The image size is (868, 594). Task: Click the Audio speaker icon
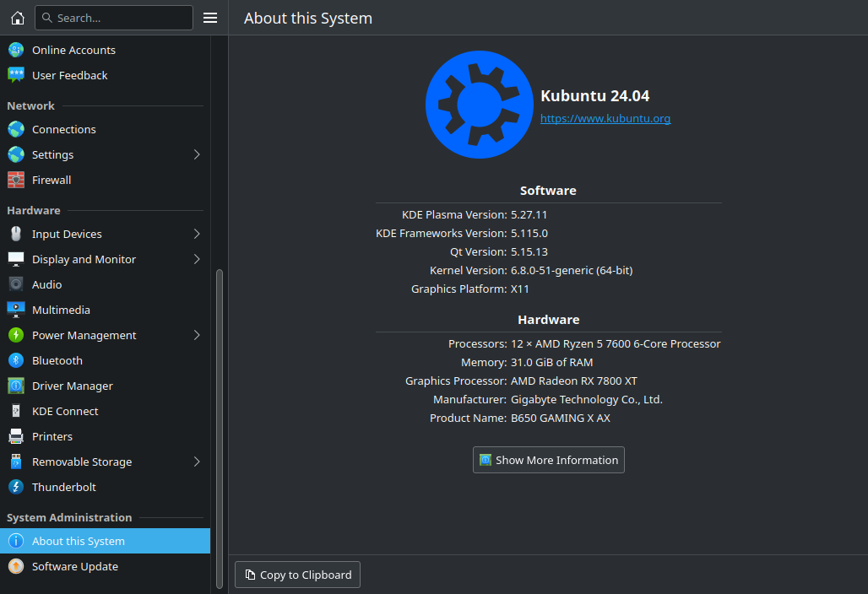16,284
